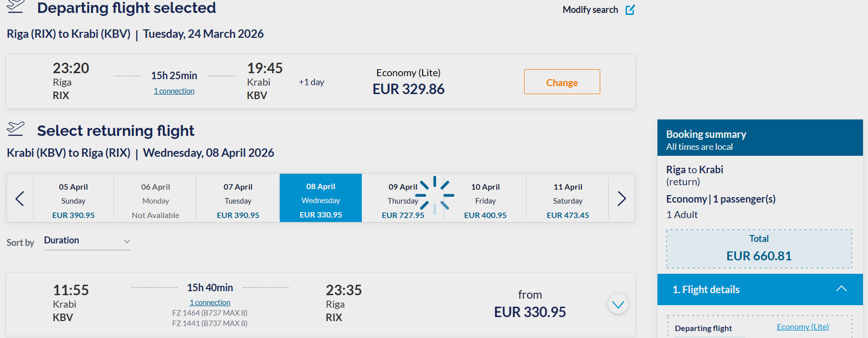The image size is (868, 338).
Task: Click the Economy (Lite) link in summary
Action: tap(803, 327)
